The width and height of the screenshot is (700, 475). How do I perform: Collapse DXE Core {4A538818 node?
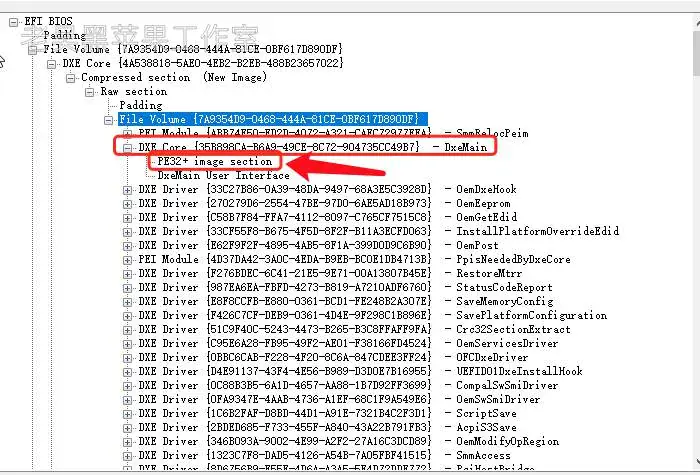[52, 64]
